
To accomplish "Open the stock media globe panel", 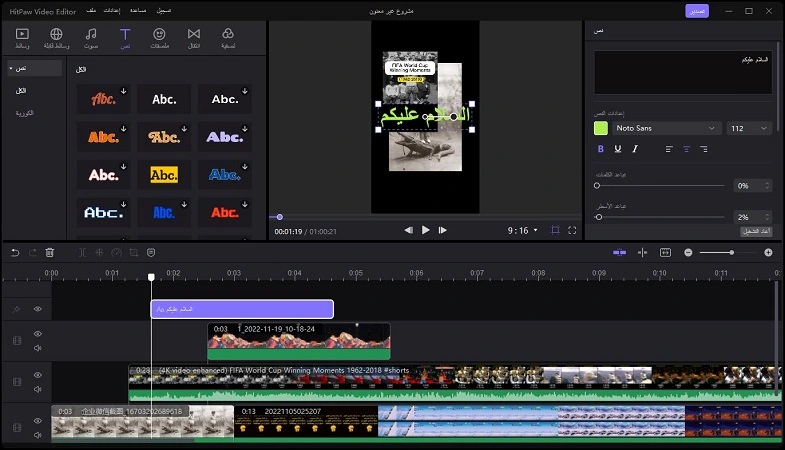I will point(56,38).
